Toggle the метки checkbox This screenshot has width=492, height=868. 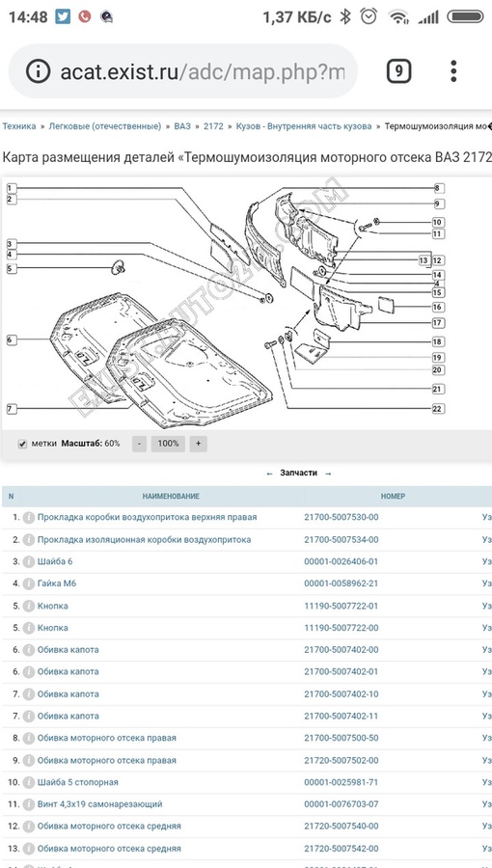(23, 444)
